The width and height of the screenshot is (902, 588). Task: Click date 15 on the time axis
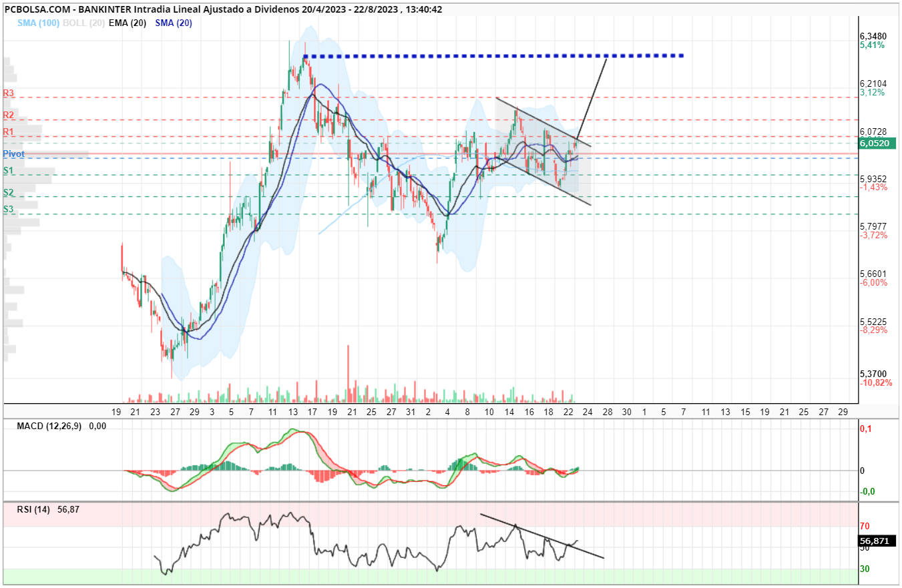(744, 412)
